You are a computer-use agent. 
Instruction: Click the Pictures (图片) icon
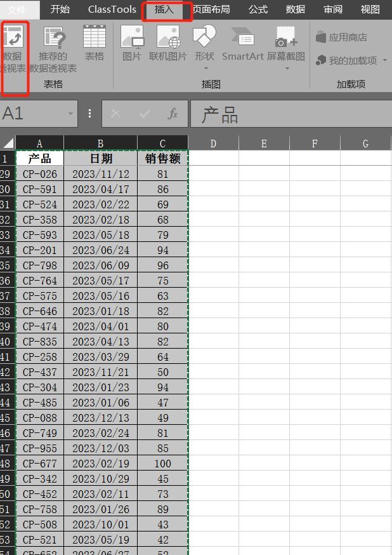132,36
